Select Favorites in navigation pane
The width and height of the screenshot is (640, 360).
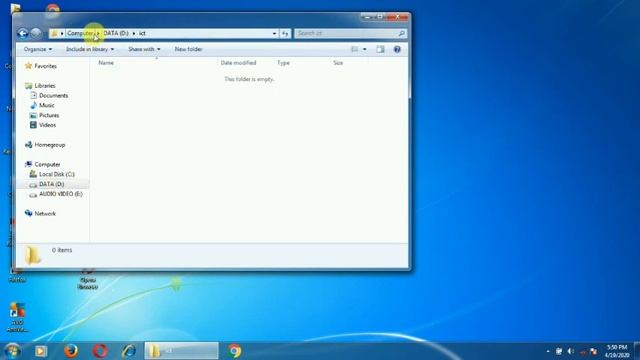(45, 66)
